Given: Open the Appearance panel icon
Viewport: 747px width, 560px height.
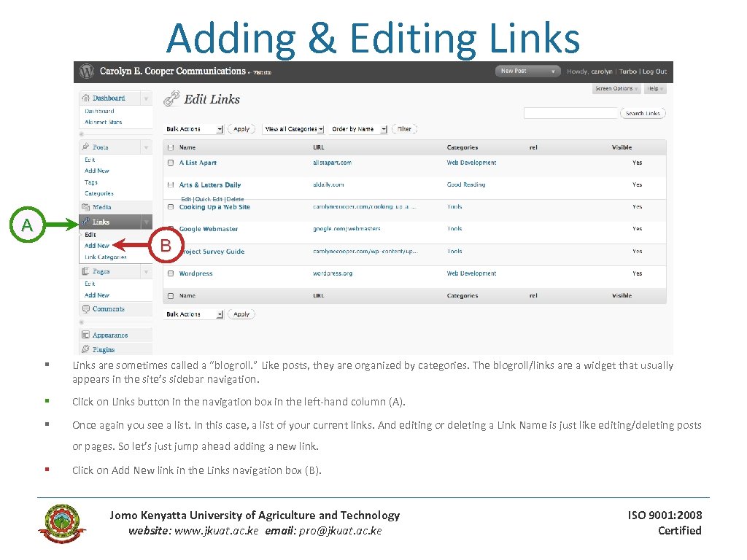Looking at the screenshot, I should (85, 335).
